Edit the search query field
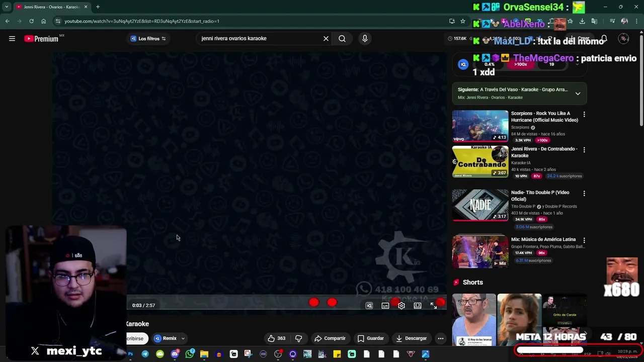Image resolution: width=644 pixels, height=362 pixels. coord(259,38)
